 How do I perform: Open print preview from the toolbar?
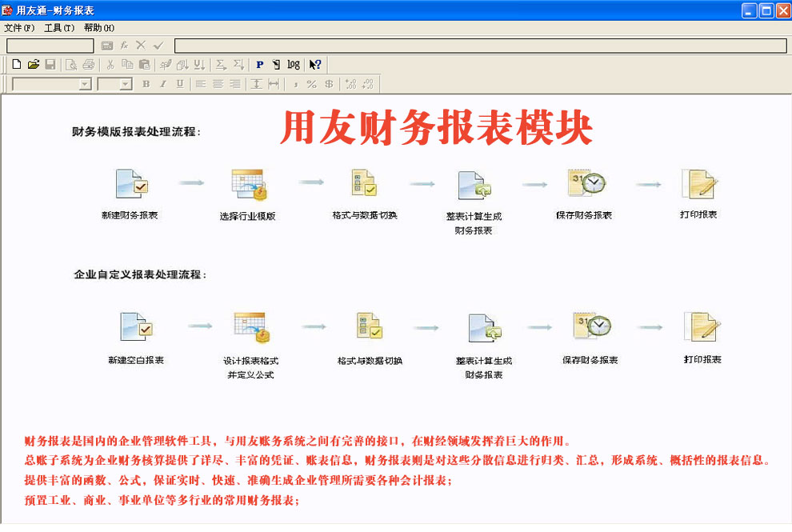71,65
